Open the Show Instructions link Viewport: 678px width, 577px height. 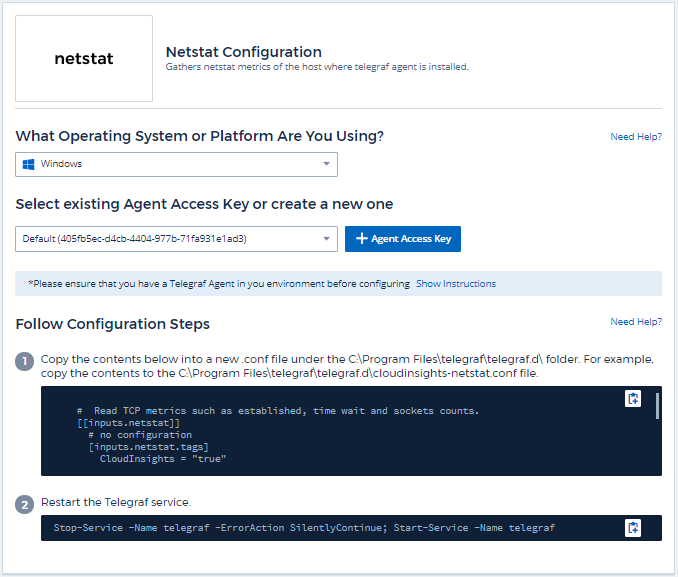[456, 284]
